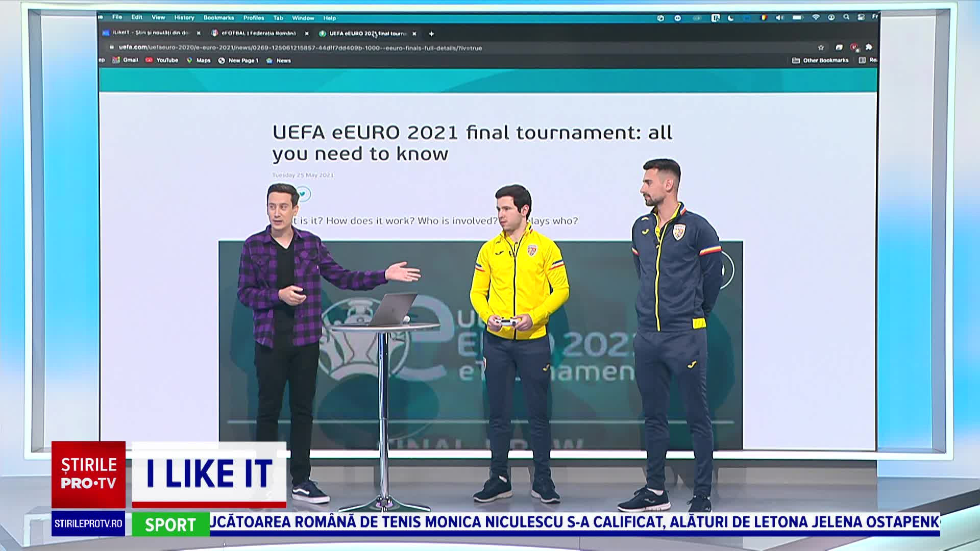This screenshot has width=980, height=551.
Task: Open a new tab with plus button
Action: tap(431, 34)
